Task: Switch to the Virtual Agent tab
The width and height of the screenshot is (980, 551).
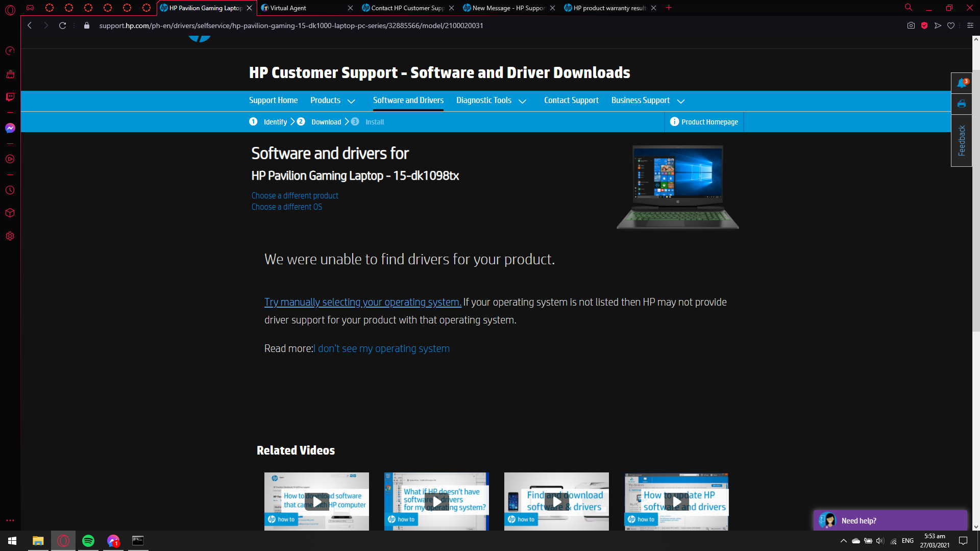Action: (x=307, y=8)
